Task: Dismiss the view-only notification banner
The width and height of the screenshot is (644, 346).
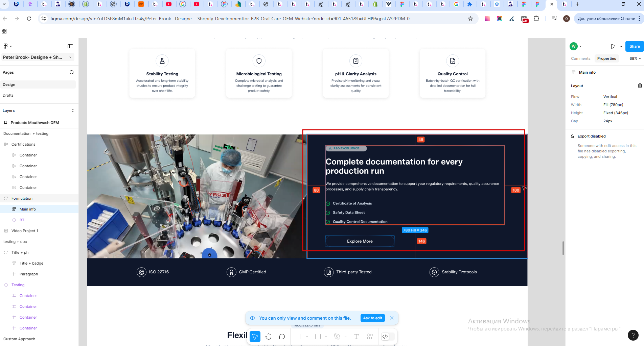Action: (x=392, y=318)
